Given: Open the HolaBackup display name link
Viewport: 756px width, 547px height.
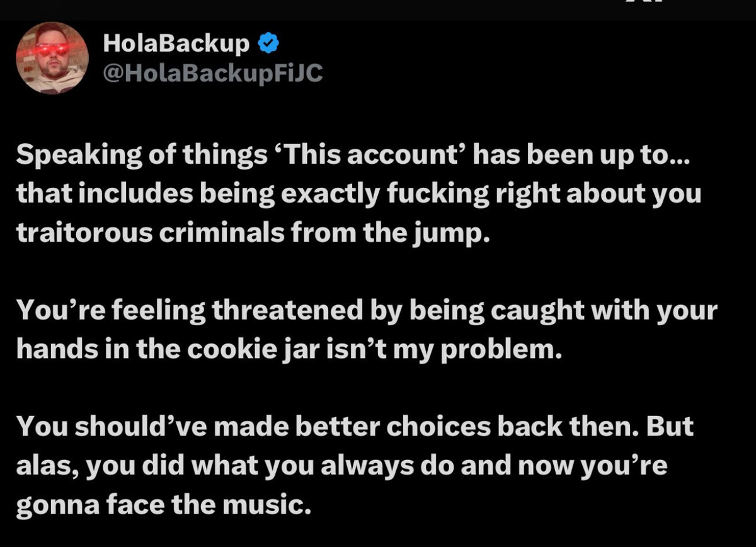Looking at the screenshot, I should point(176,43).
